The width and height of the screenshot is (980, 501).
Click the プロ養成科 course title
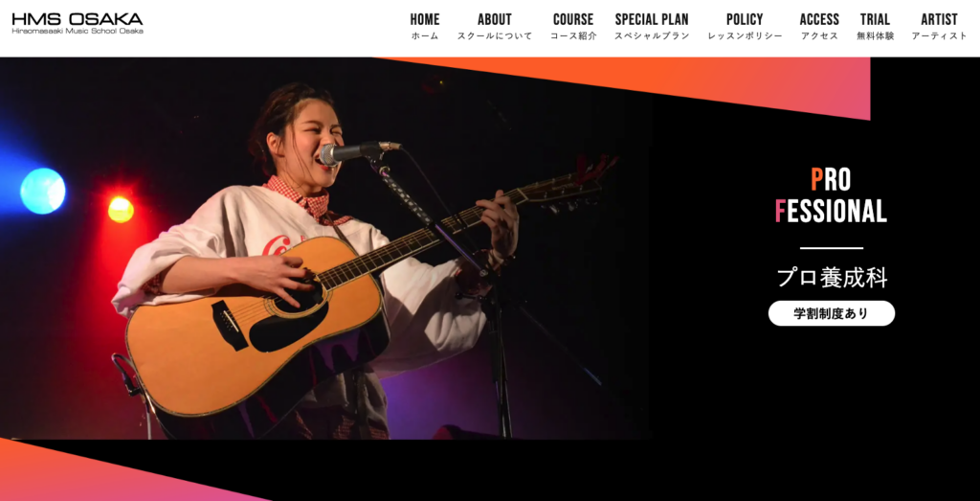coord(832,278)
